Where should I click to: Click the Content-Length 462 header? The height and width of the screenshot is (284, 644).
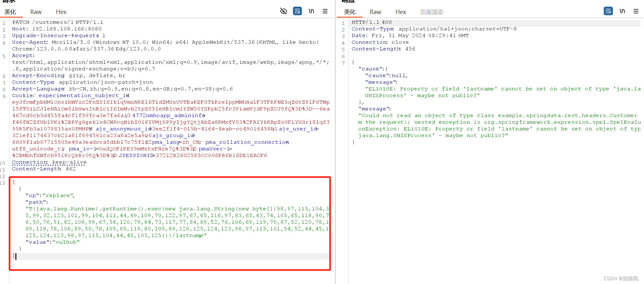[44, 169]
